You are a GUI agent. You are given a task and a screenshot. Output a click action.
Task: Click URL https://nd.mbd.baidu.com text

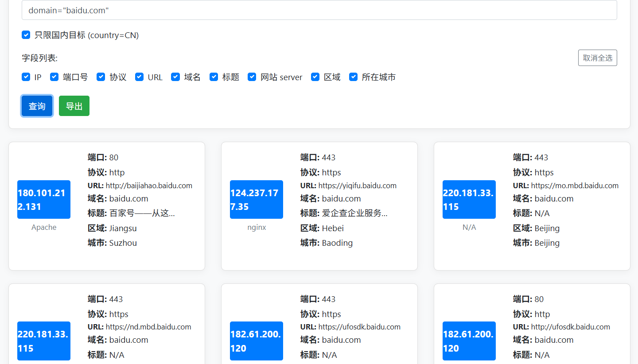tap(140, 327)
